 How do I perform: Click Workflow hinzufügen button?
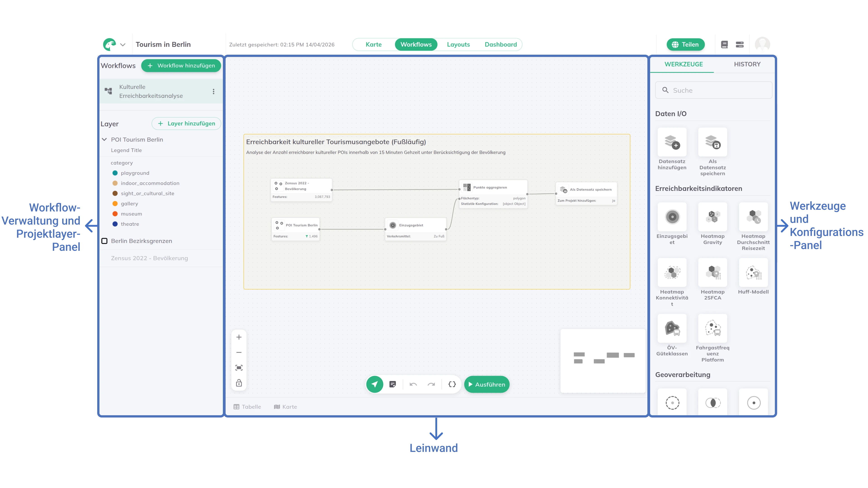[181, 65]
